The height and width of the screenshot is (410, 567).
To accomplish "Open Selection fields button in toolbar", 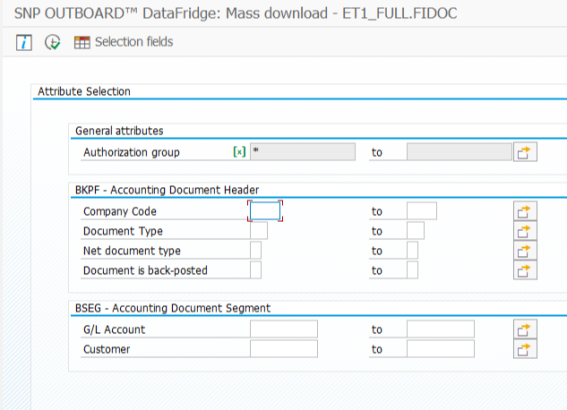I will [124, 42].
